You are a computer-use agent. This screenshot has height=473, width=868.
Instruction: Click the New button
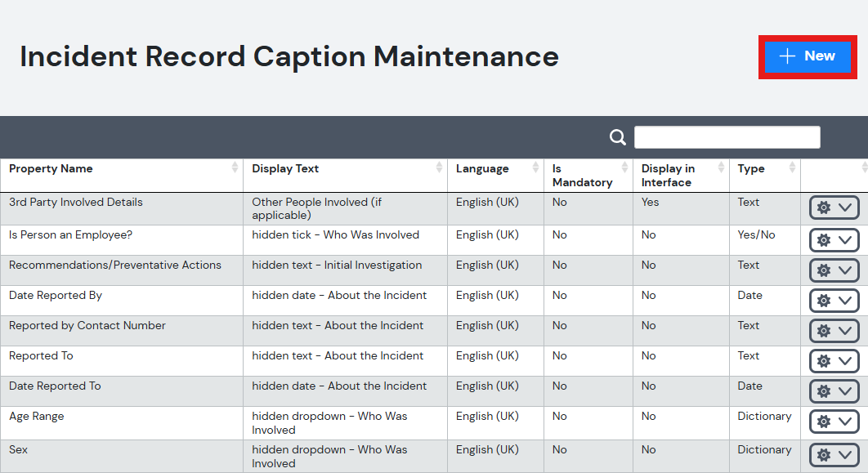tap(808, 56)
